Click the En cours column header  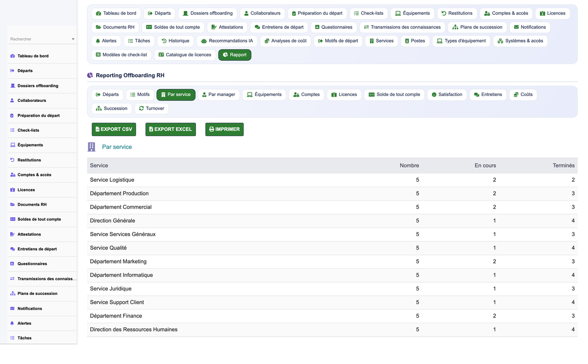[485, 166]
